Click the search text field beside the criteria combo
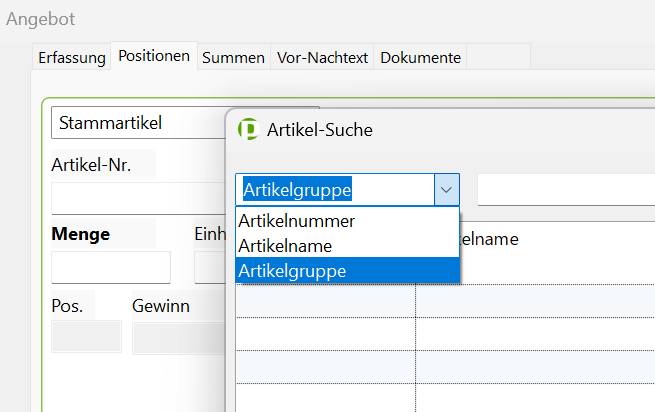 point(565,189)
